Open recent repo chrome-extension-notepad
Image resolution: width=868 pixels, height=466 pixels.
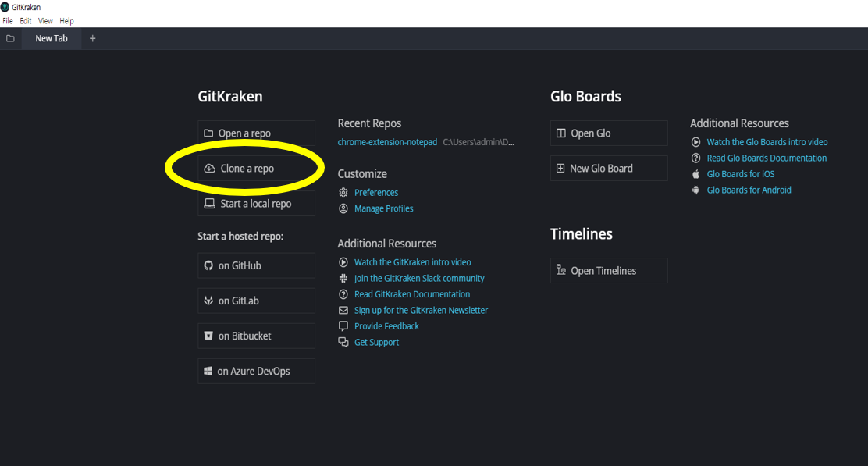[x=387, y=142]
